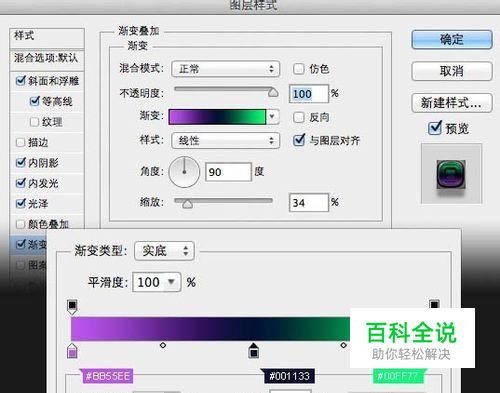Select 混合选项:默认 in the list
This screenshot has height=393, width=500.
coord(47,60)
